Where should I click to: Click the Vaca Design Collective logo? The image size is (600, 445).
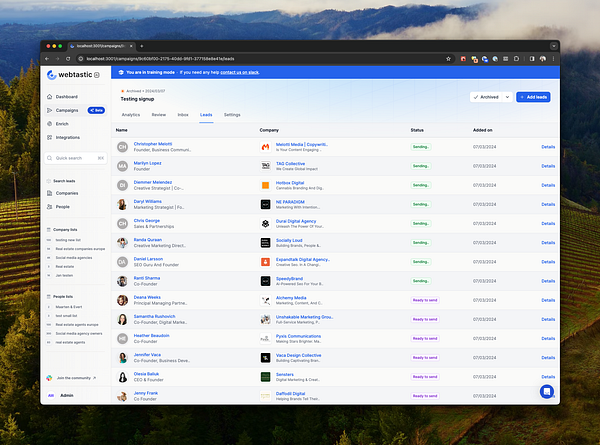pyautogui.click(x=265, y=358)
